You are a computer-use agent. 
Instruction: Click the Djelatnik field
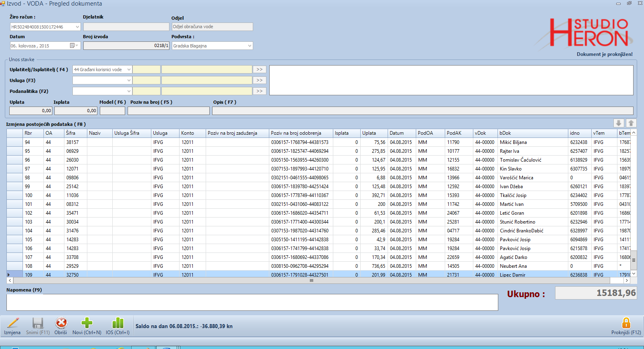[x=126, y=27]
